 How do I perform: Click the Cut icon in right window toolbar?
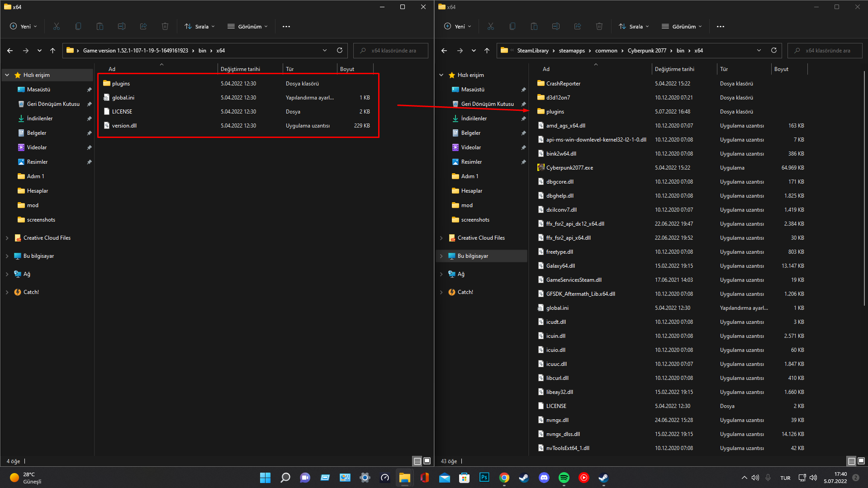(491, 26)
